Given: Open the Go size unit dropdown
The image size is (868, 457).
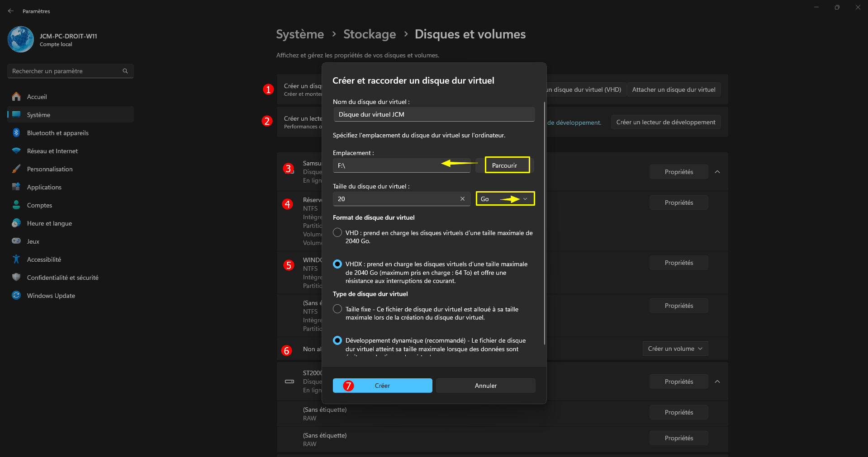Looking at the screenshot, I should tap(505, 199).
